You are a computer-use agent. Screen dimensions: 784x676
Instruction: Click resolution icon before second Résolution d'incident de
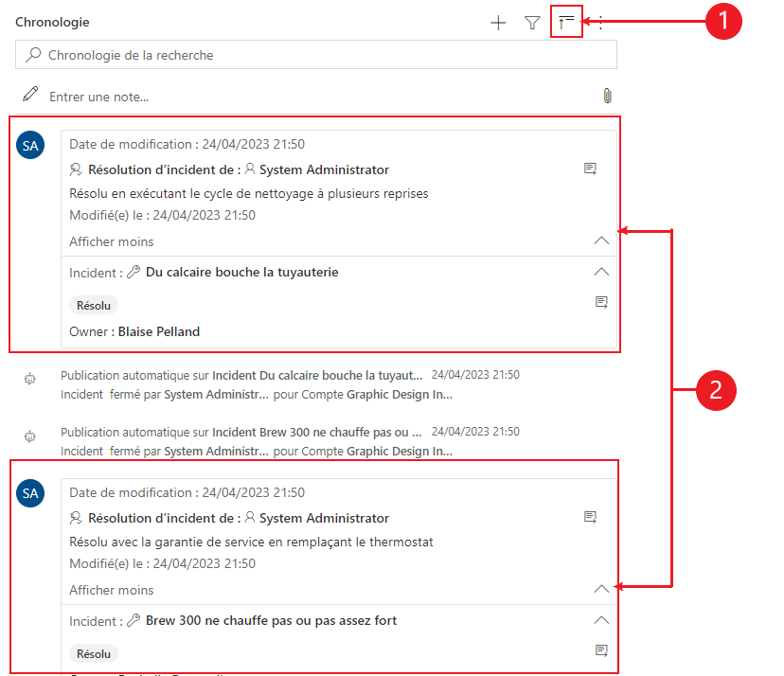click(76, 518)
